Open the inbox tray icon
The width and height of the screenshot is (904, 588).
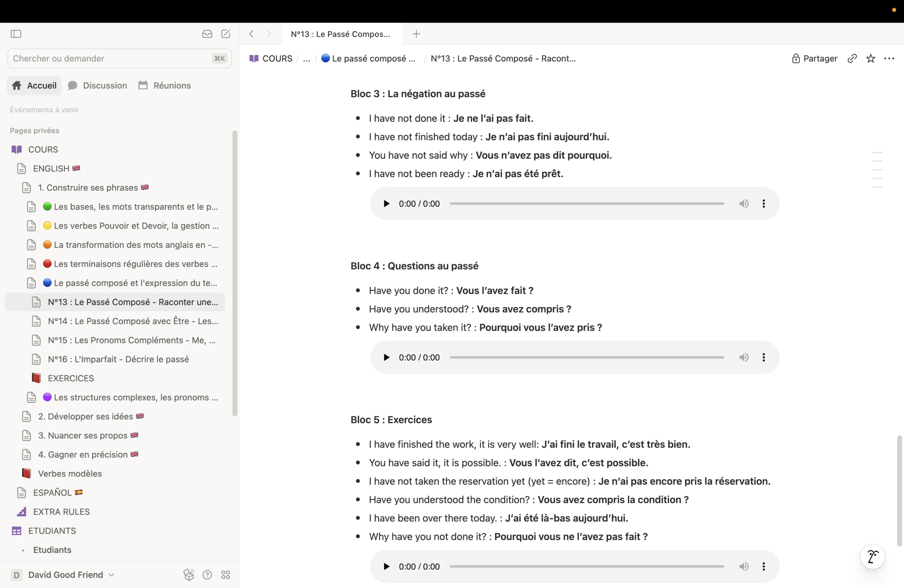click(x=207, y=34)
